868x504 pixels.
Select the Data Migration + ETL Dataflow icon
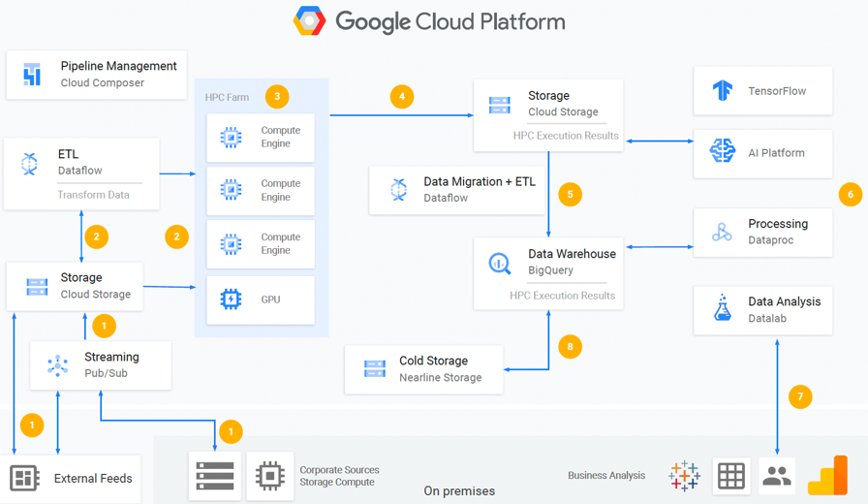pyautogui.click(x=398, y=189)
